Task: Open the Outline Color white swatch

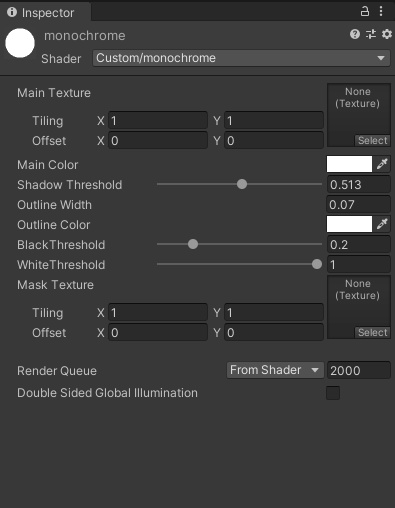Action: tap(349, 224)
